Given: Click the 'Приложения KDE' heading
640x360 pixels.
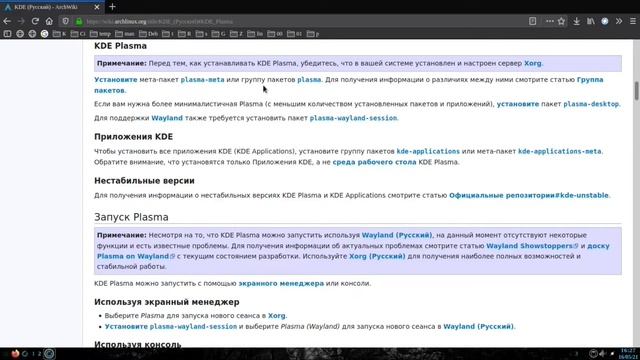Looking at the screenshot, I should 133,137.
